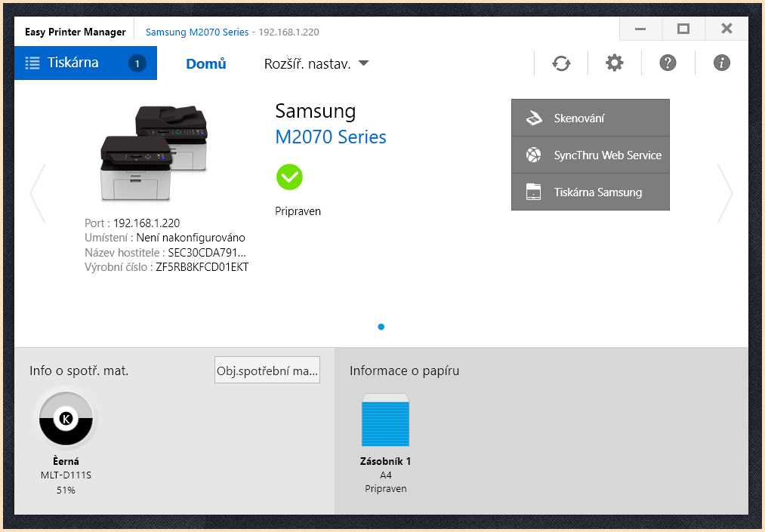
Task: Click the Název hostitele SEC30CDA791... text
Action: pos(165,253)
